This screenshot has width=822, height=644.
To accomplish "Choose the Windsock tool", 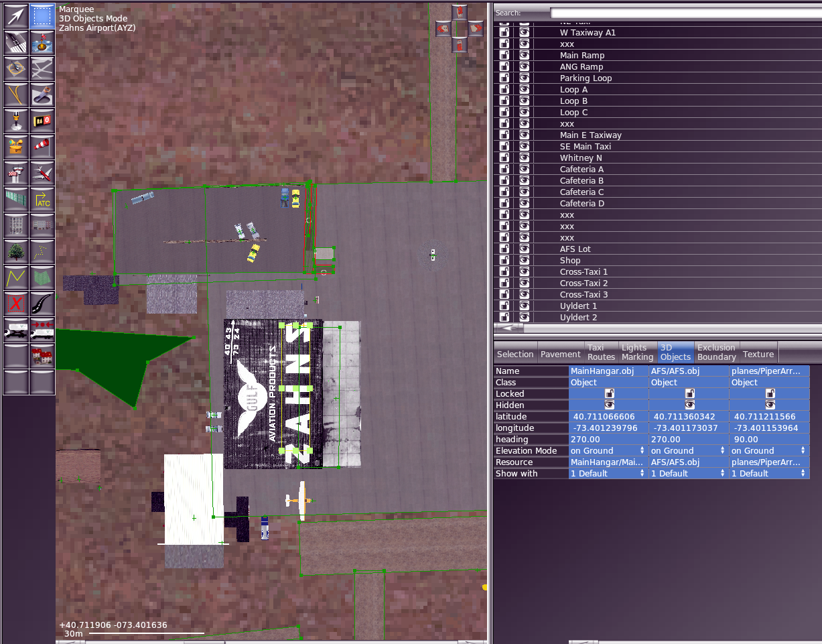I will point(42,147).
